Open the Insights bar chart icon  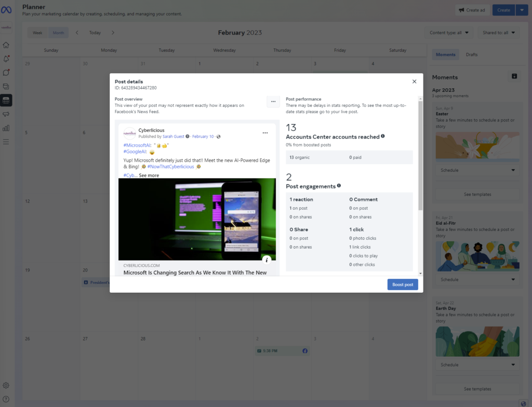pos(6,128)
